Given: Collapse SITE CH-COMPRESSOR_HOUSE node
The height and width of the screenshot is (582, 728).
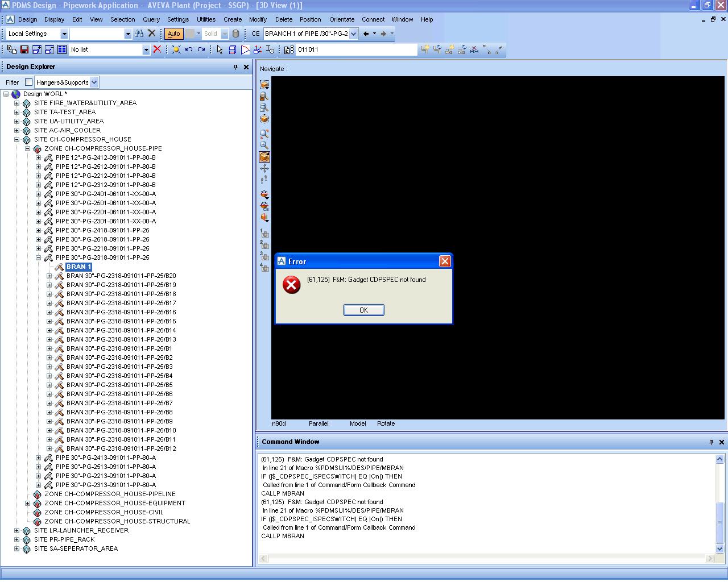Looking at the screenshot, I should 17,139.
